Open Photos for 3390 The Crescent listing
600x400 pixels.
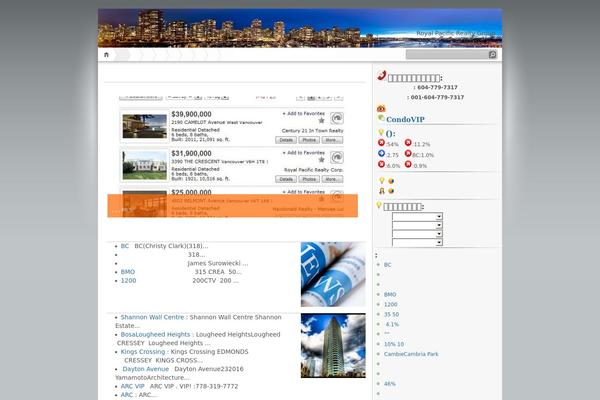309,179
